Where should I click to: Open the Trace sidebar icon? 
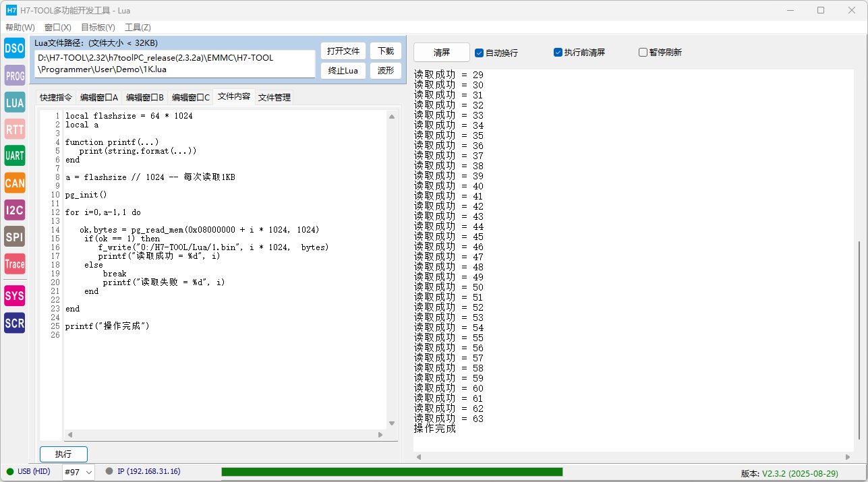click(x=14, y=264)
